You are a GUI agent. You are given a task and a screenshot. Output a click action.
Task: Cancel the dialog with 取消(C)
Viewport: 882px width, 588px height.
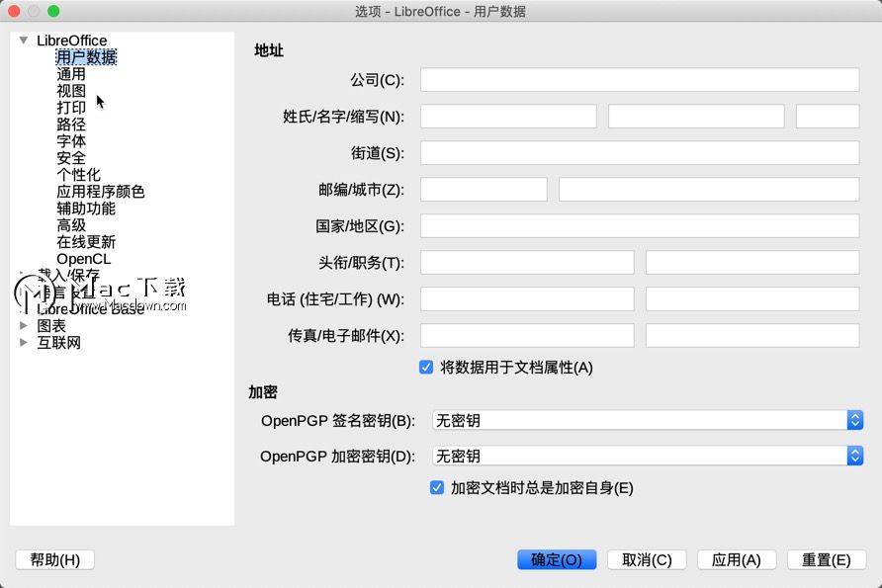point(647,560)
